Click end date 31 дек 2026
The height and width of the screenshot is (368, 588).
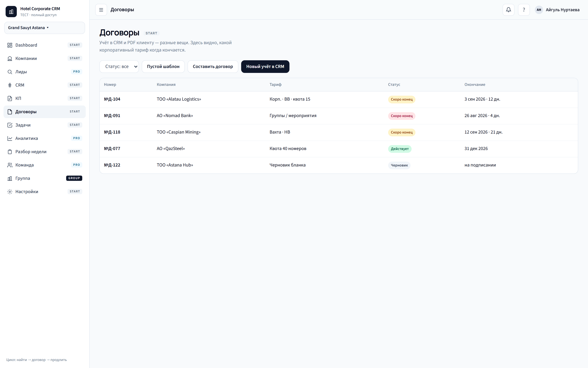[476, 148]
